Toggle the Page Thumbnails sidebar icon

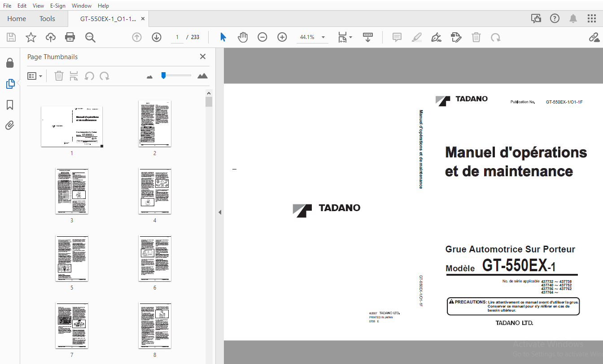point(10,83)
